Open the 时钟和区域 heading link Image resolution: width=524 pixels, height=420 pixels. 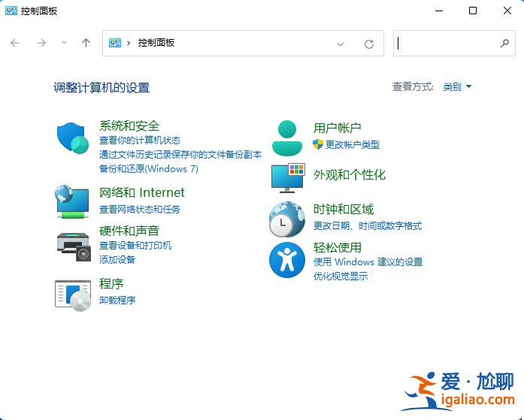[x=344, y=210]
